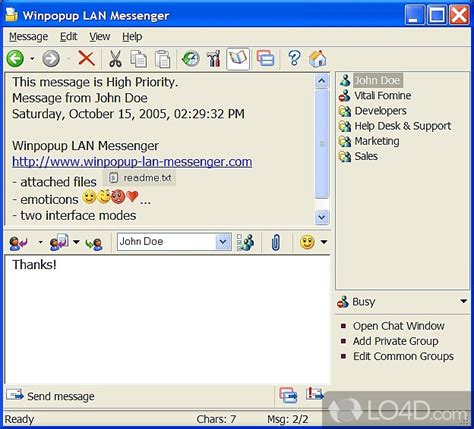Open the View menu
Image resolution: width=474 pixels, height=429 pixels.
tap(99, 37)
